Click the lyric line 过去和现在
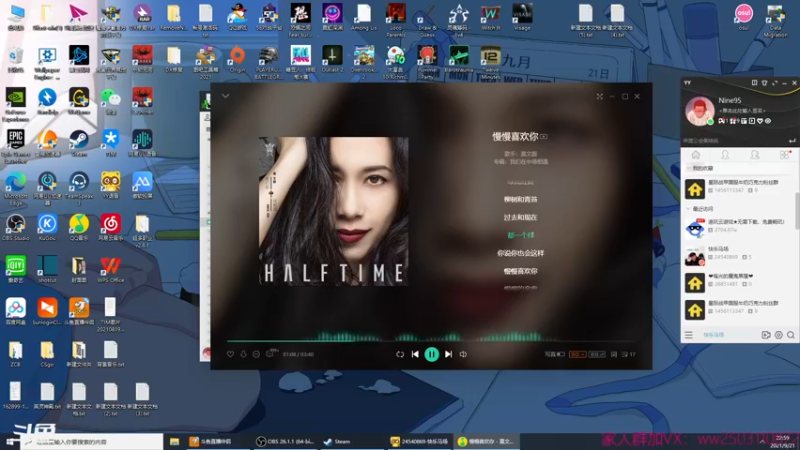Screen dimensions: 800x450 tap(520, 217)
